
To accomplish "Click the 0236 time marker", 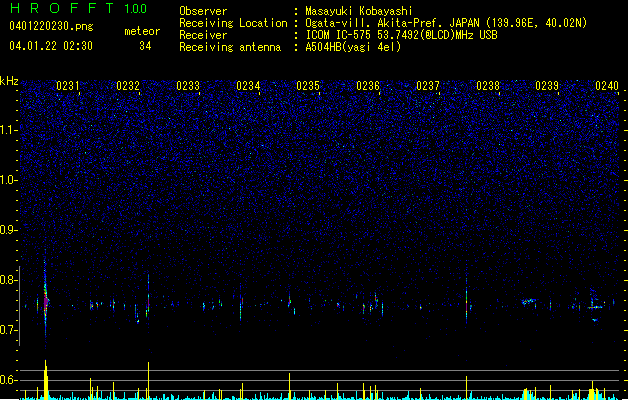I will click(x=368, y=86).
